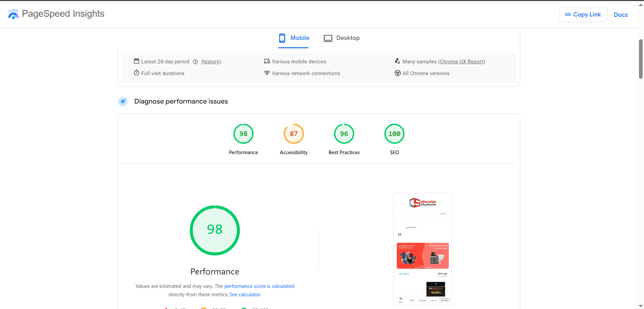Click the large 98 Performance gauge
Image resolution: width=644 pixels, height=309 pixels.
point(215,230)
